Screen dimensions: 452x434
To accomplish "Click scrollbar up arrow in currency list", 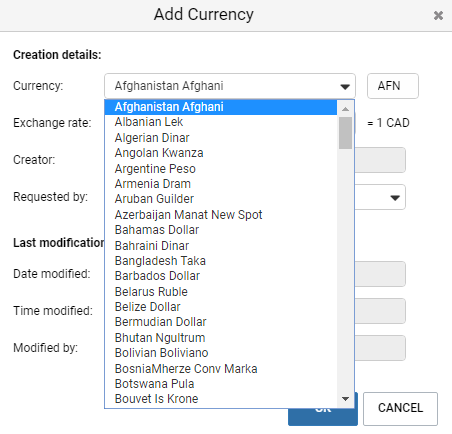I will click(x=345, y=109).
